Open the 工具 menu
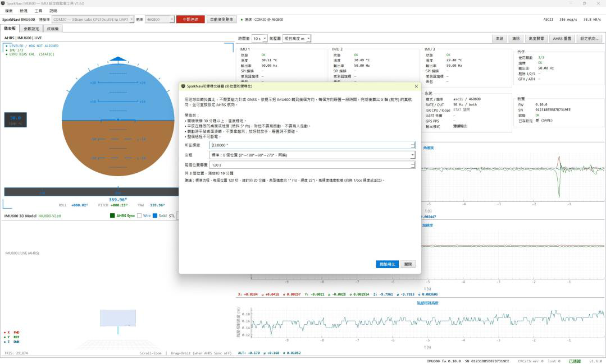 tap(38, 11)
